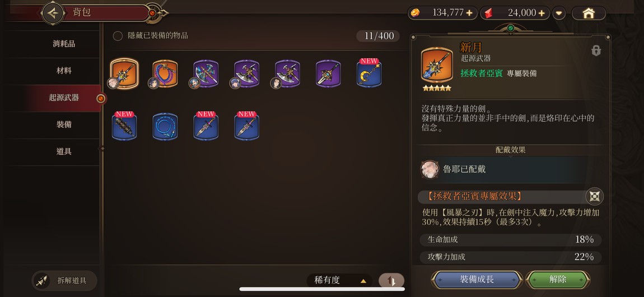644x297 pixels.
Task: Collapse the sidebar with the small diamond handle
Action: click(102, 148)
